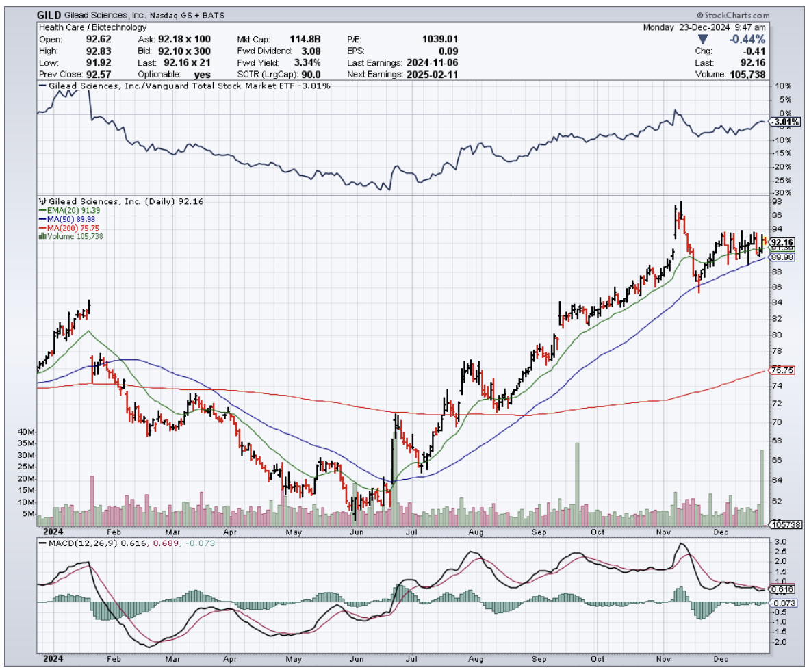809x672 pixels.
Task: Click the Gilead/Vanguard Total Stock Market ETF label
Action: pyautogui.click(x=185, y=86)
